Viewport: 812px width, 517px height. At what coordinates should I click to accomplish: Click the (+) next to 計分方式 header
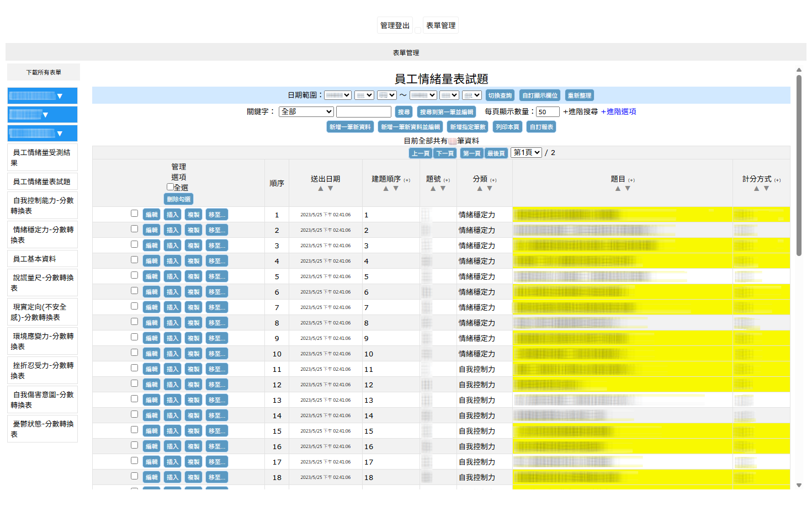point(777,180)
